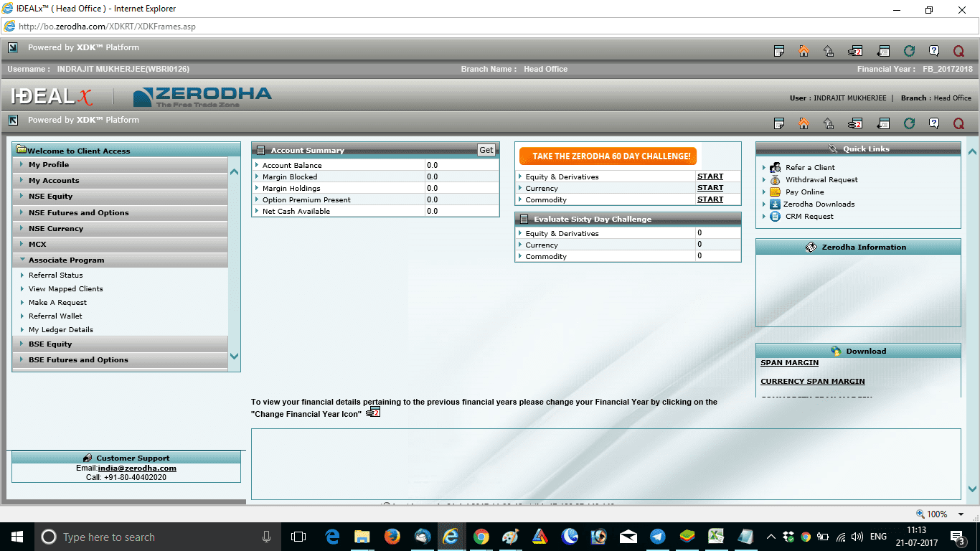Expand the NSE Equity section

pos(121,196)
